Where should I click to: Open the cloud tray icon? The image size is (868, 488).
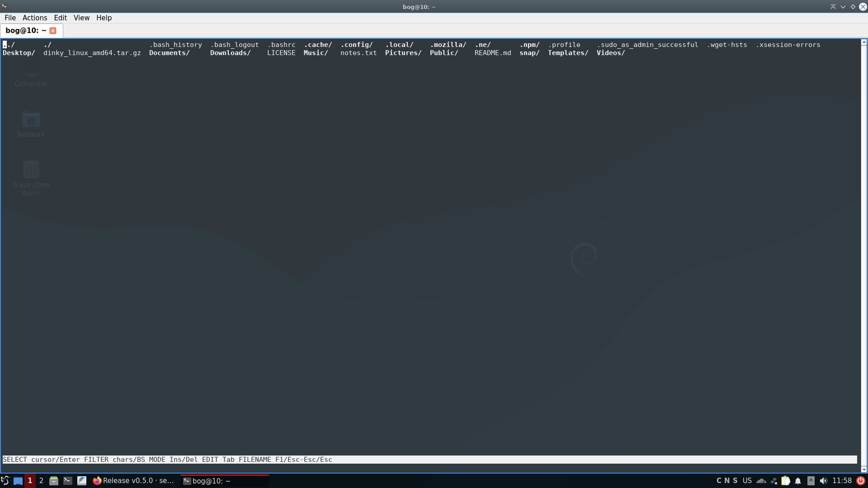coord(761,481)
